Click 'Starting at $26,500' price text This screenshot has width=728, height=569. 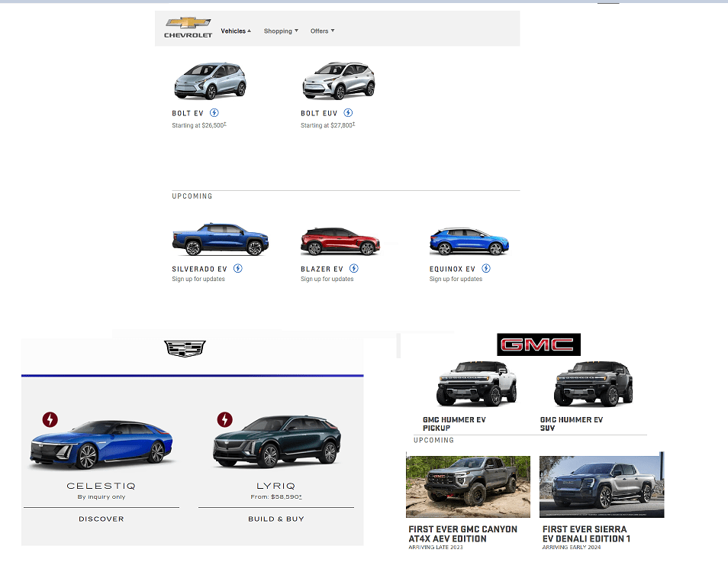[x=199, y=125]
